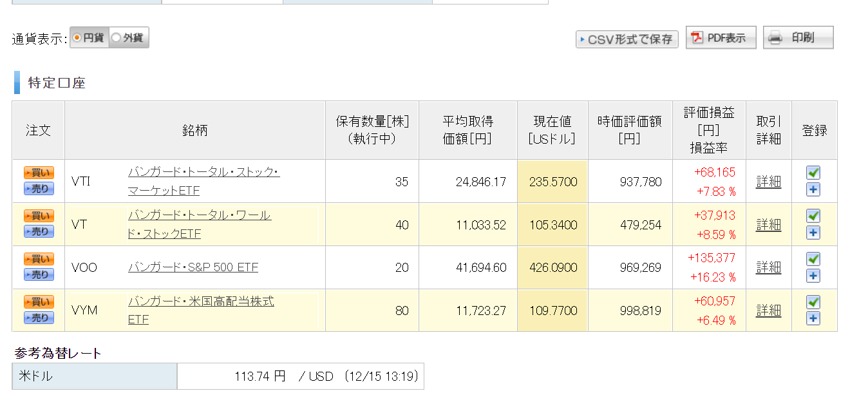This screenshot has width=868, height=402.
Task: Click the 売り button for VOO
Action: pyautogui.click(x=39, y=275)
